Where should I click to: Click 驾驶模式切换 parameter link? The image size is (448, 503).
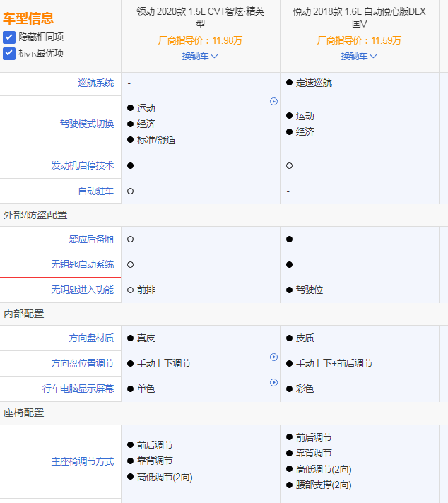(86, 124)
